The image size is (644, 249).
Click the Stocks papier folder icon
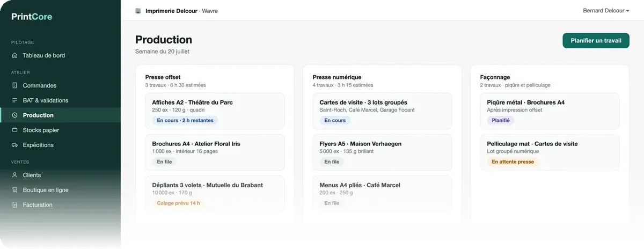(14, 130)
